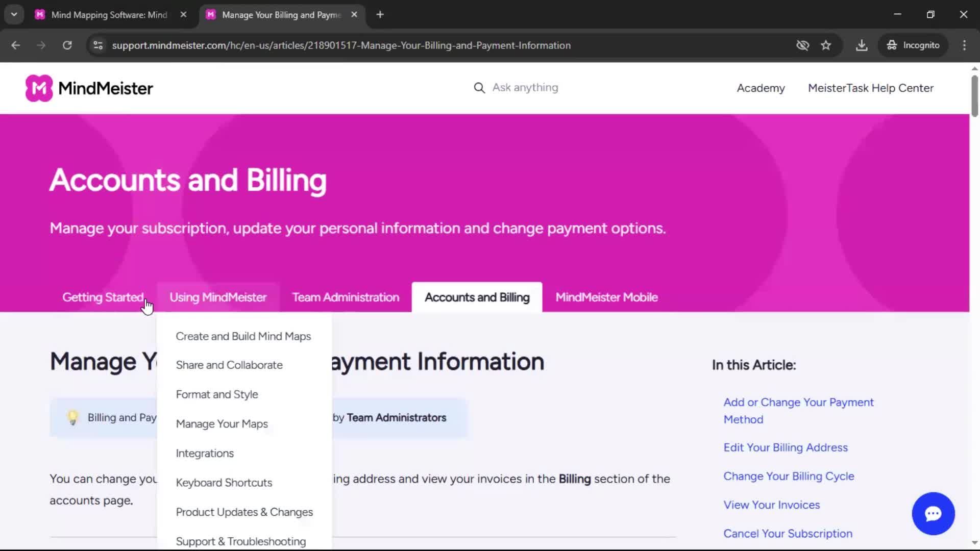Image resolution: width=980 pixels, height=551 pixels.
Task: Open site information icon in address bar
Action: point(98,45)
